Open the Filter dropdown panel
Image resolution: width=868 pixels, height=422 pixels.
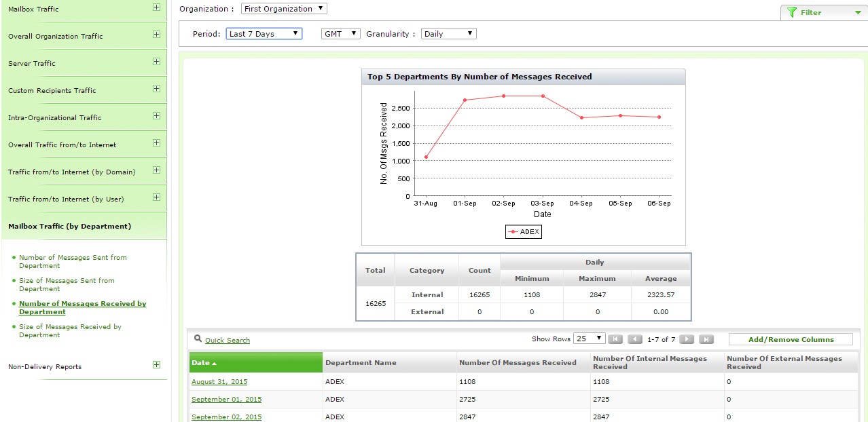click(823, 12)
